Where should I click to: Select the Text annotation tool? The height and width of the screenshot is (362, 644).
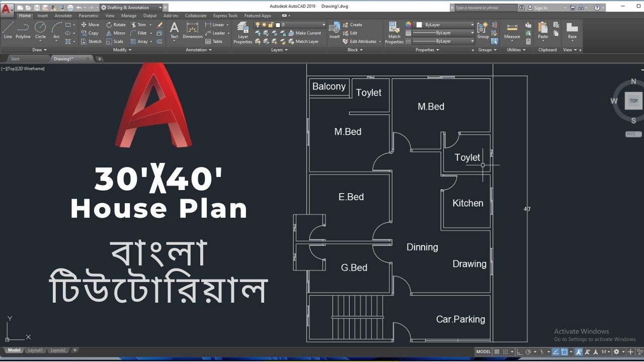174,30
